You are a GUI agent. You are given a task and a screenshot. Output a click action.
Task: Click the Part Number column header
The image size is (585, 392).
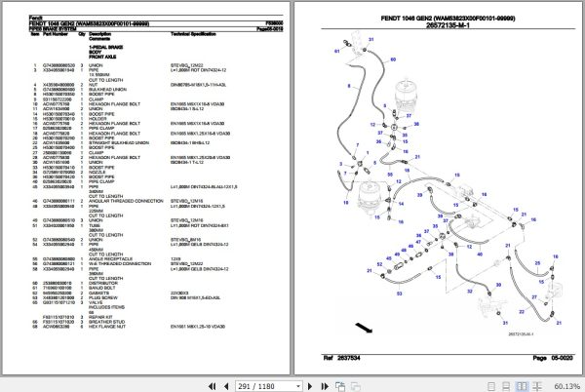[56, 34]
